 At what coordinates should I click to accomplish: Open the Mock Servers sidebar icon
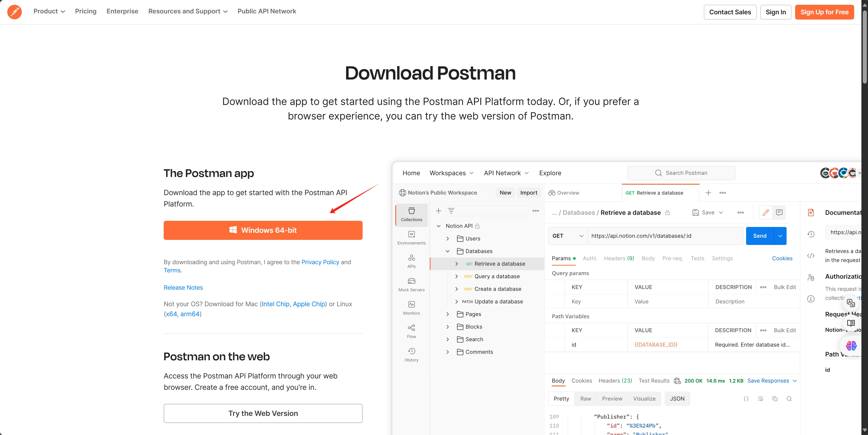[411, 285]
